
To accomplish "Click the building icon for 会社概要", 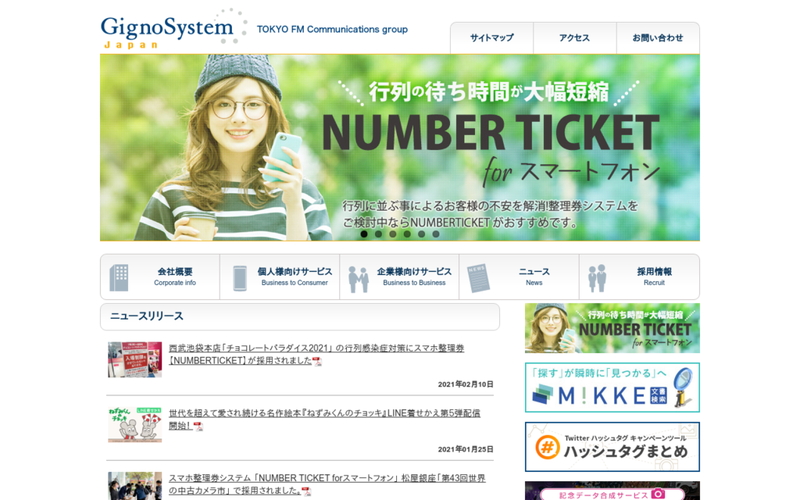I will point(119,278).
